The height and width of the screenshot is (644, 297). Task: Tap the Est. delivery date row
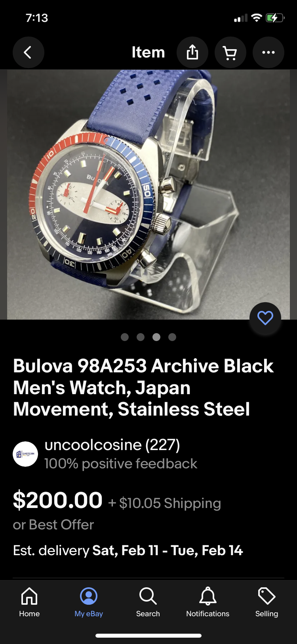tap(128, 550)
